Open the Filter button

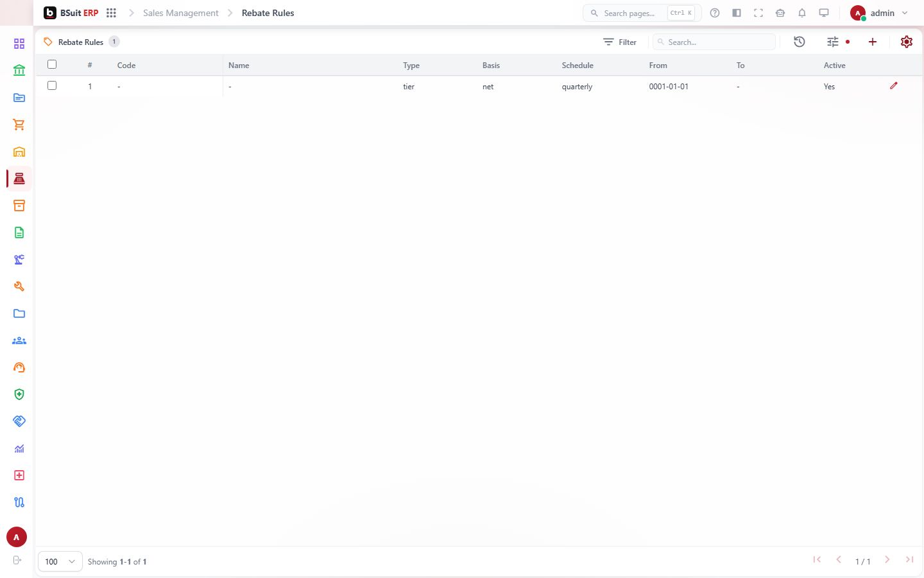click(x=620, y=42)
